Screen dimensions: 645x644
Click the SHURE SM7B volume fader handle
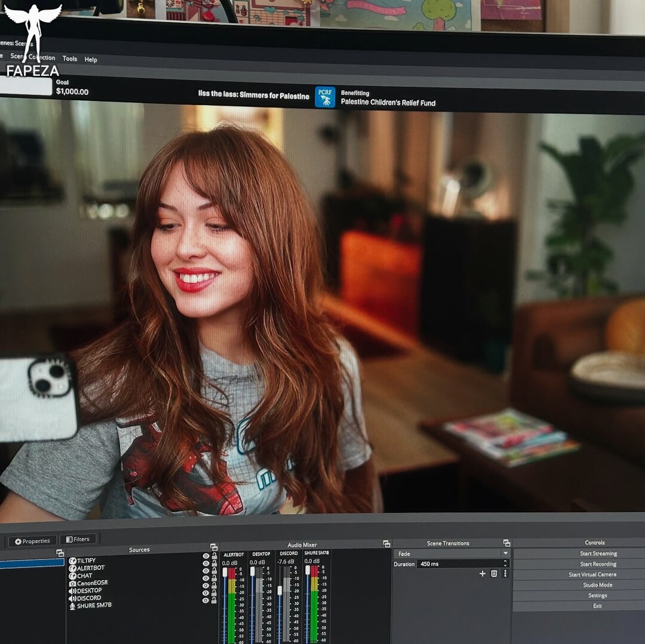point(308,570)
